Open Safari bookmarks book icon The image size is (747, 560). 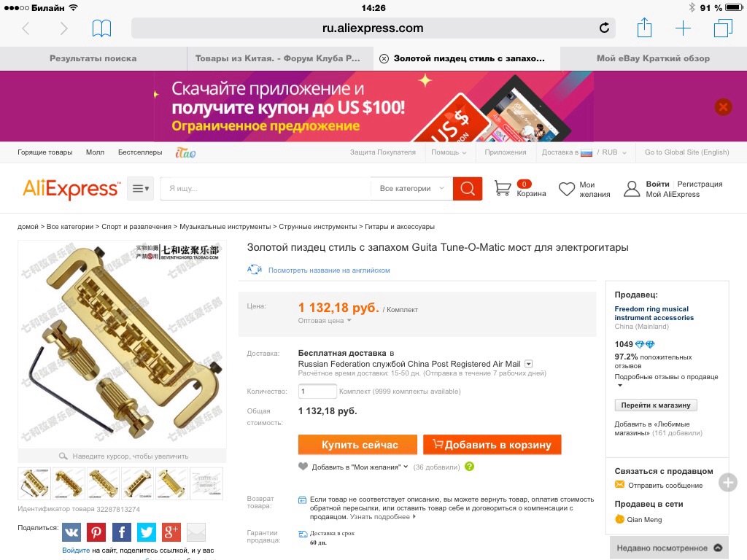click(101, 28)
